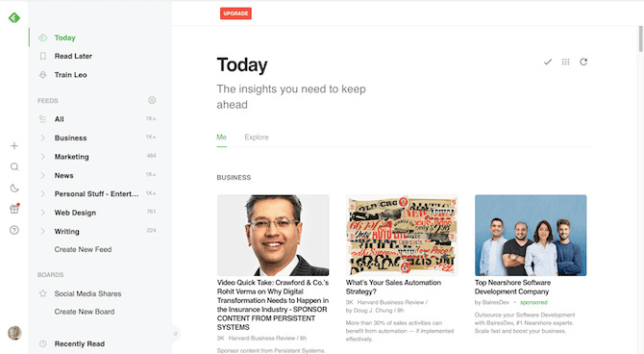Expand the Web Design folder chevron
Image resolution: width=644 pixels, height=354 pixels.
[42, 213]
